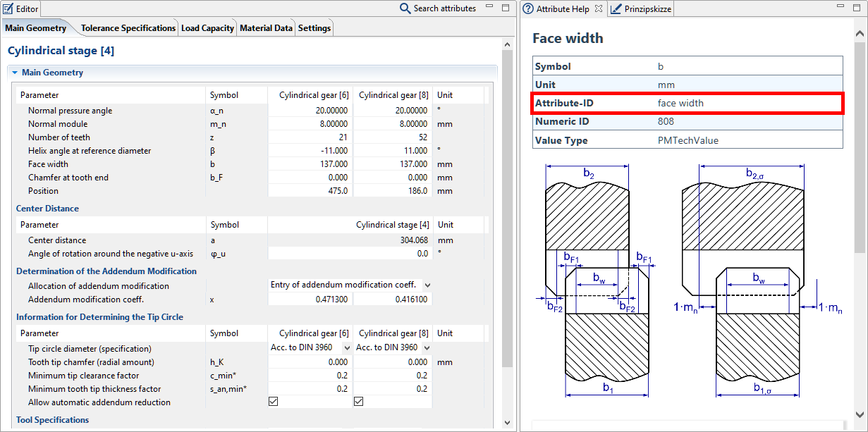Minimize the Editor panel
Image resolution: width=868 pixels, height=432 pixels.
[x=489, y=8]
